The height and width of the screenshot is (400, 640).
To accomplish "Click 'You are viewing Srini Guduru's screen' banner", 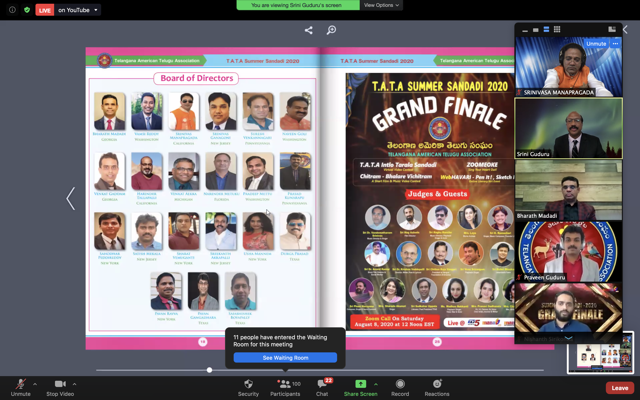I will point(298,5).
